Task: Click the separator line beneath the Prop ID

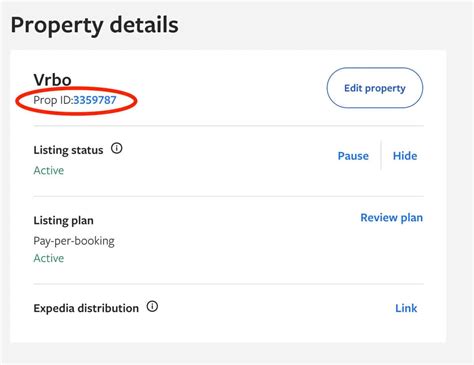Action: coord(229,126)
